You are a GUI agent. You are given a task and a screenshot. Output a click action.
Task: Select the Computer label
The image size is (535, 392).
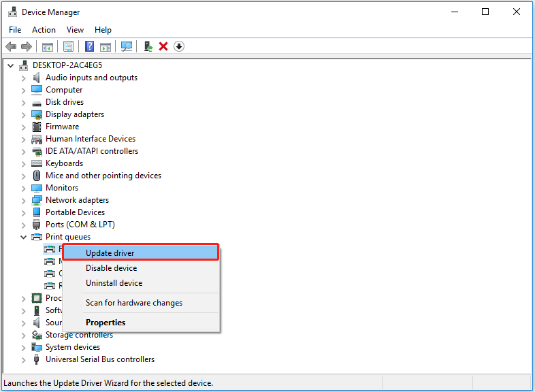click(64, 90)
